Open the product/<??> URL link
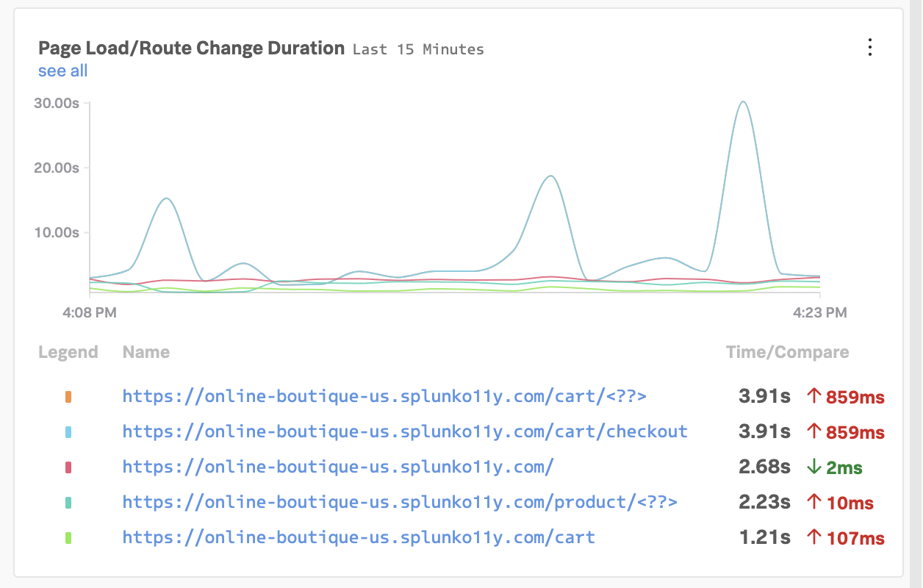 [x=400, y=503]
